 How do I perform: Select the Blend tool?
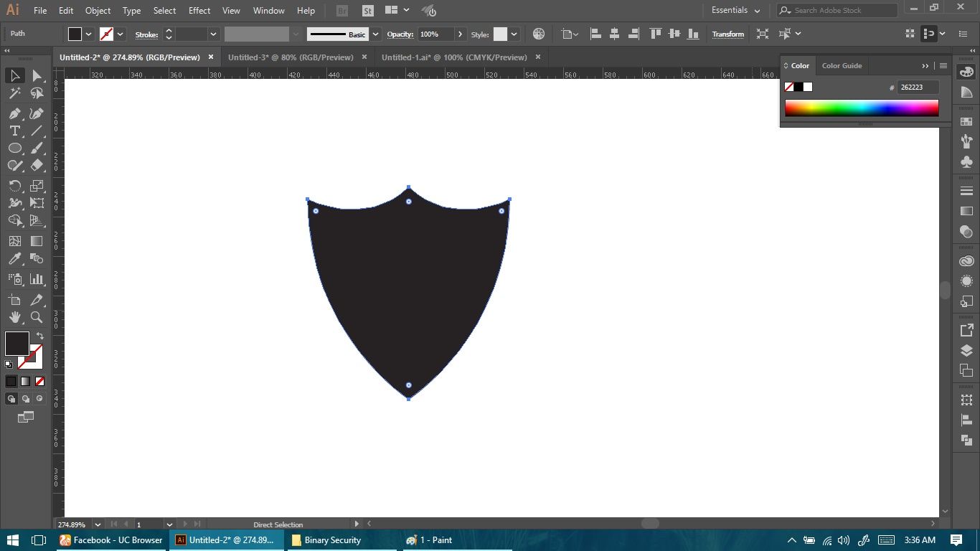pos(37,258)
